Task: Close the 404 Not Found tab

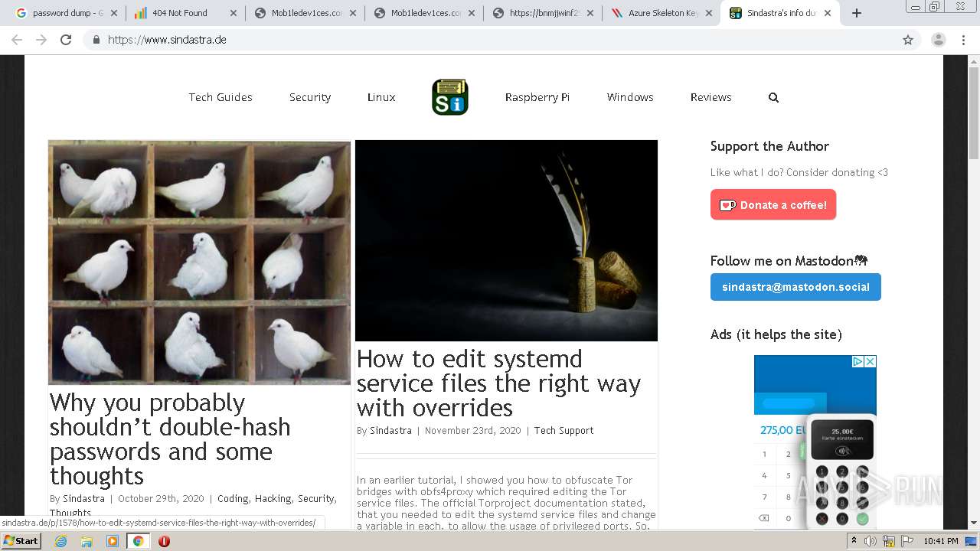Action: click(234, 13)
